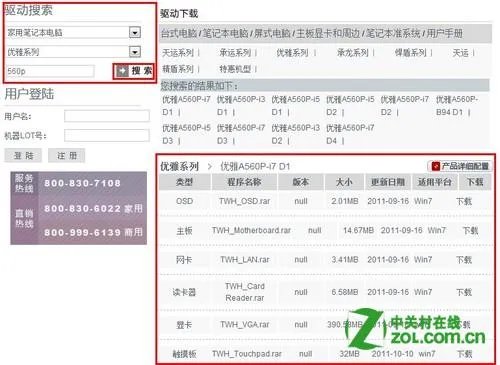Click the TWH_OSD.rar file name
Image resolution: width=500 pixels, height=365 pixels.
tap(245, 201)
